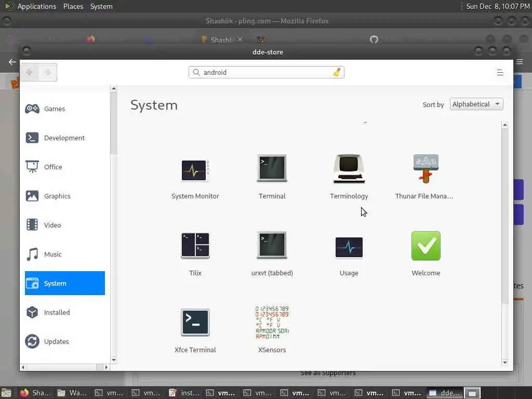Select the Music category
Viewport: 532px width, 399px height.
[64, 254]
